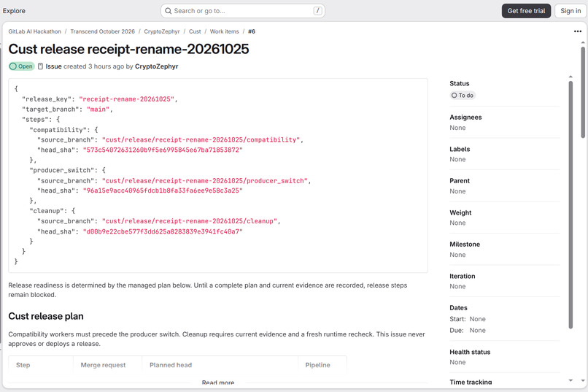Click the cleanup head_sha value d00b9e22…
This screenshot has height=392, width=588.
click(x=163, y=231)
